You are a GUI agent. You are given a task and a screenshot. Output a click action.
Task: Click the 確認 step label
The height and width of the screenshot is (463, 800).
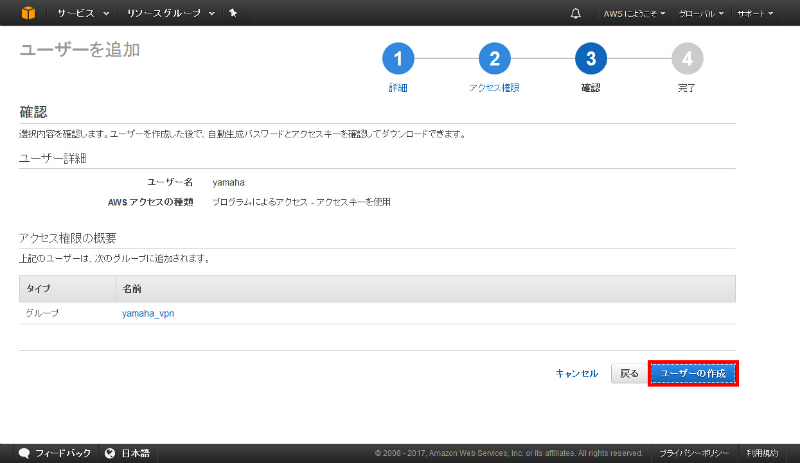pyautogui.click(x=591, y=88)
